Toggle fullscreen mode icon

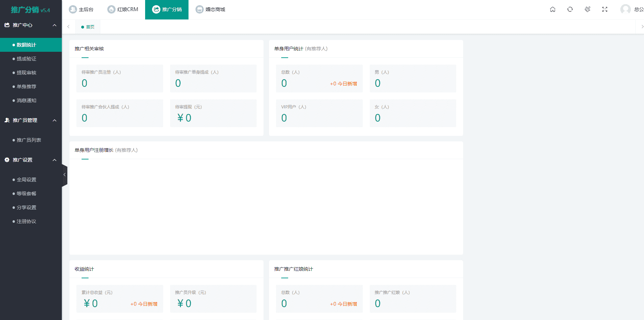click(605, 9)
